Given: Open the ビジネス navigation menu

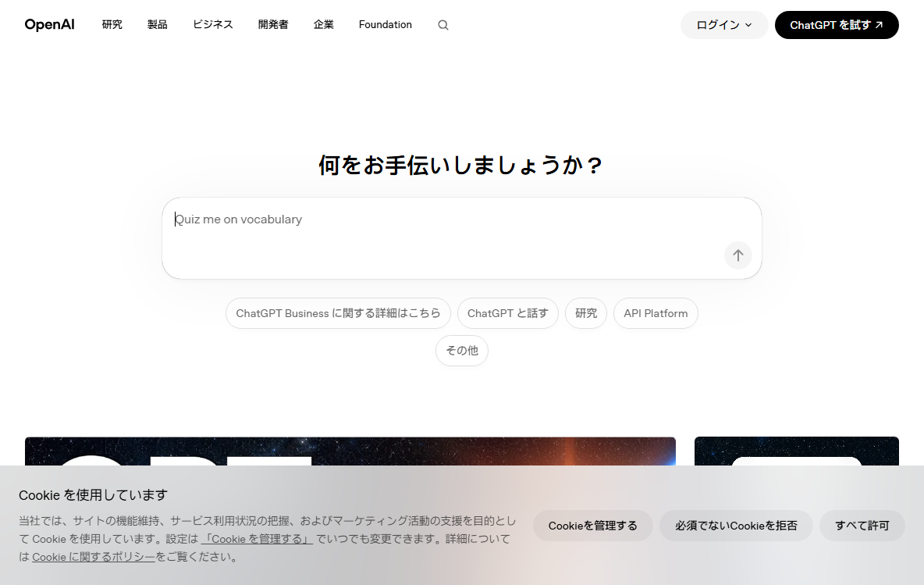Looking at the screenshot, I should coord(213,25).
